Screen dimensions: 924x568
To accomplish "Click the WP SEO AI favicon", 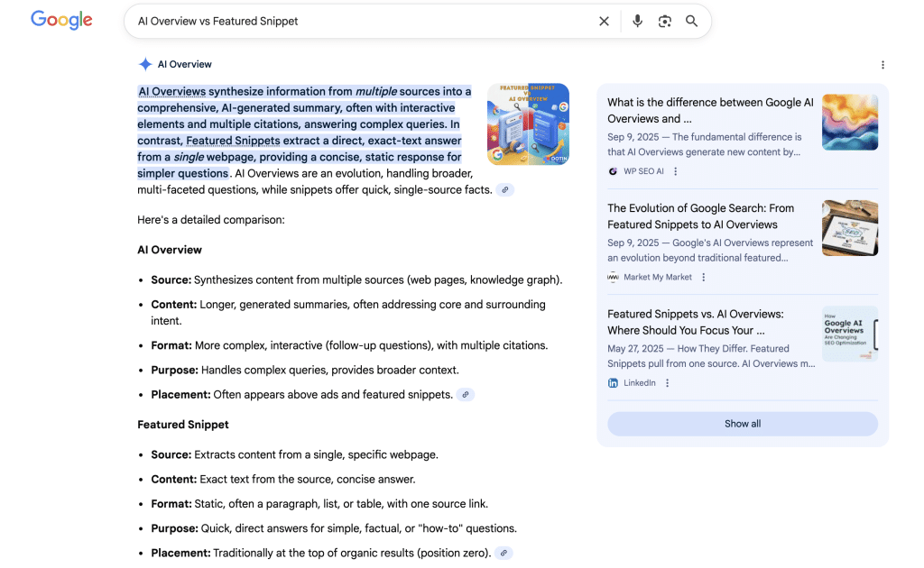I will pyautogui.click(x=613, y=171).
